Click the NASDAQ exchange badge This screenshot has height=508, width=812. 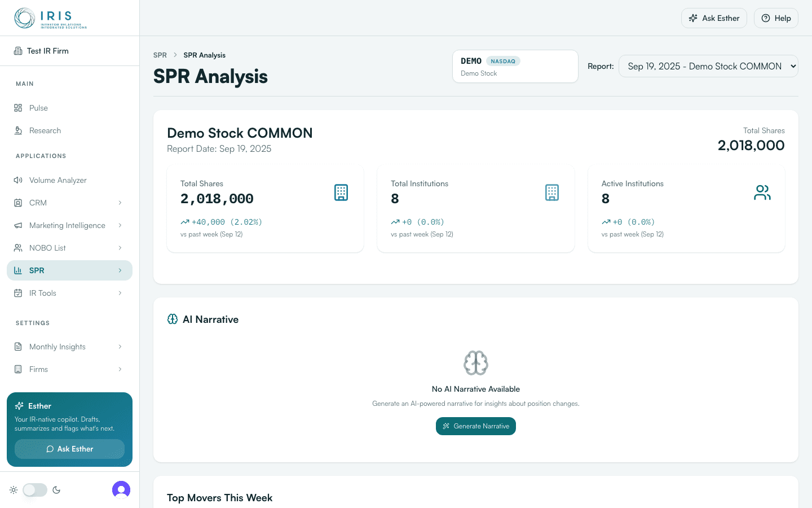coord(503,61)
